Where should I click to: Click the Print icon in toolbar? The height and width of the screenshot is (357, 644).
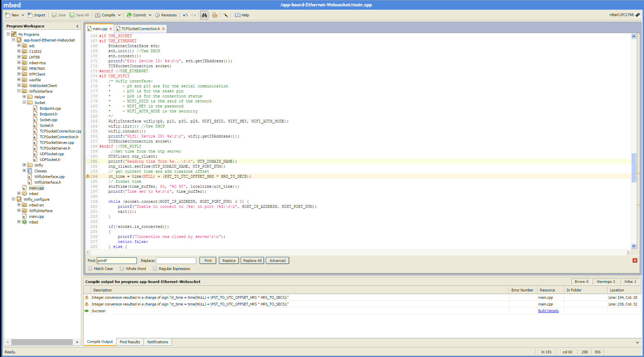[x=215, y=15]
